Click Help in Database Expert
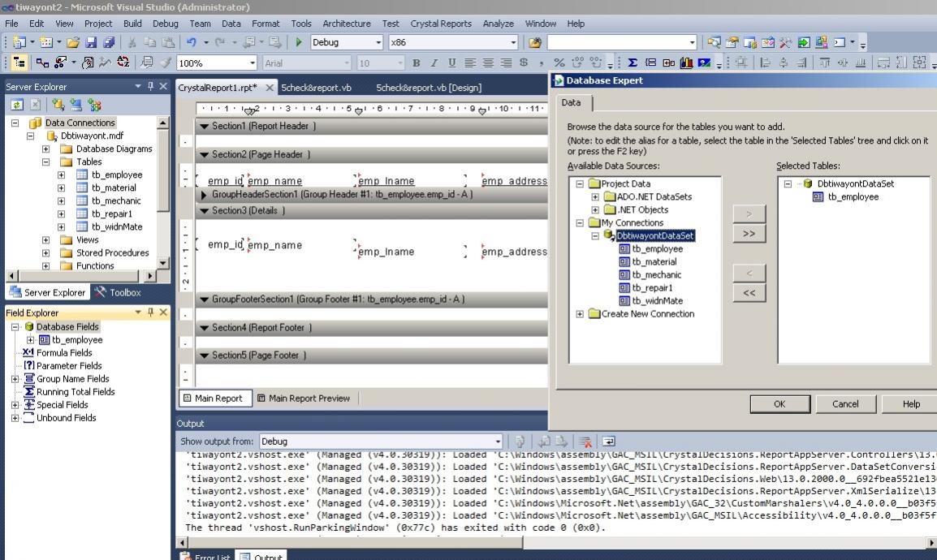937x560 pixels. 911,404
